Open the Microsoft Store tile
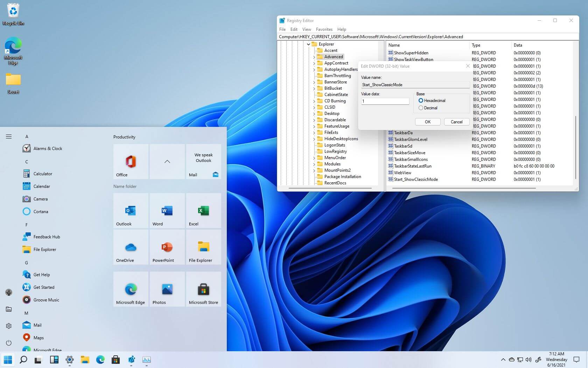588x368 pixels. pos(203,289)
